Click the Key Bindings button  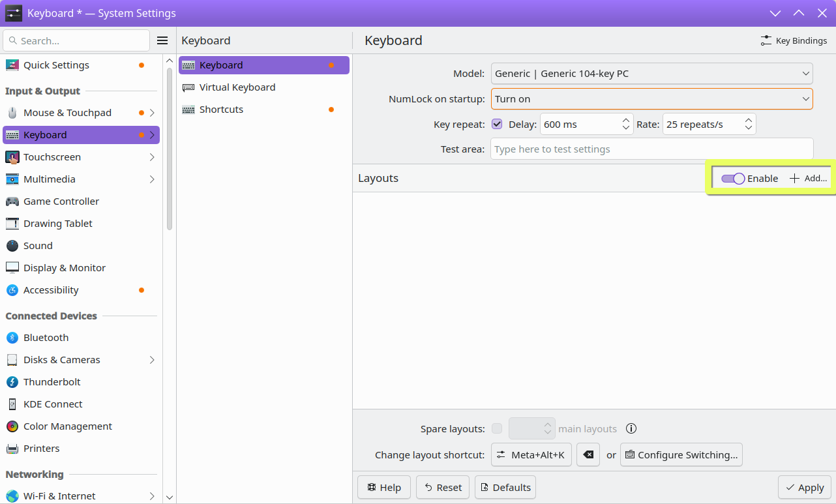(x=794, y=40)
